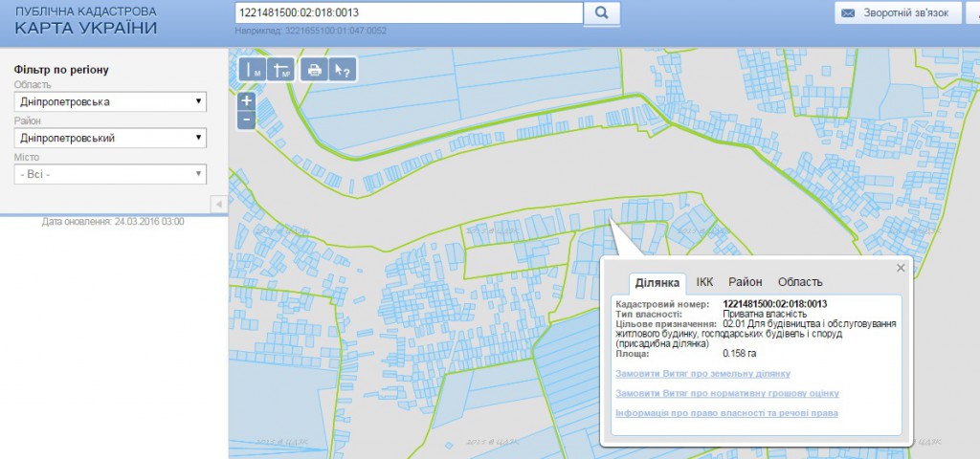Open the normative monetary valuation extract link

click(727, 393)
